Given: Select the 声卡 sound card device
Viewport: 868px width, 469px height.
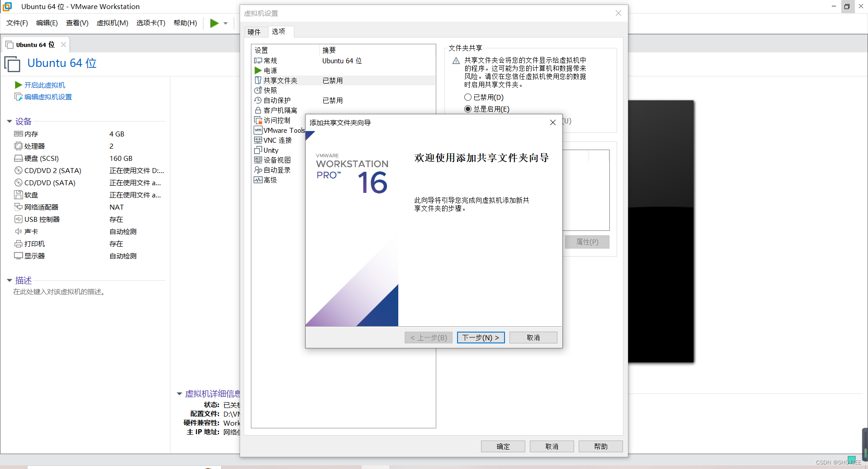Looking at the screenshot, I should pos(30,231).
